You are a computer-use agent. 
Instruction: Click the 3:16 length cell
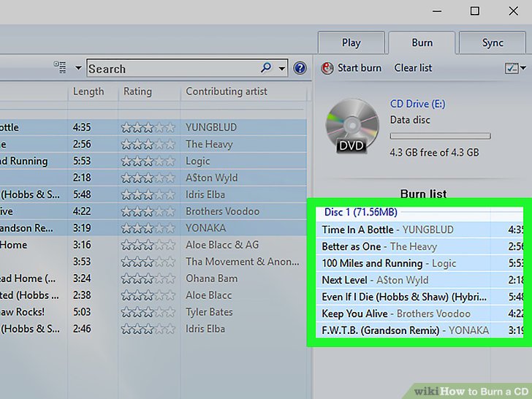(82, 245)
